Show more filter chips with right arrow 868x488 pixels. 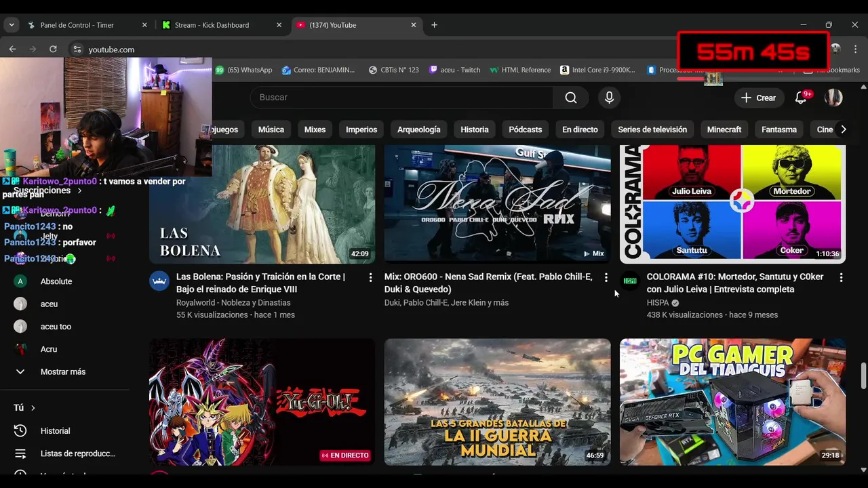[843, 129]
